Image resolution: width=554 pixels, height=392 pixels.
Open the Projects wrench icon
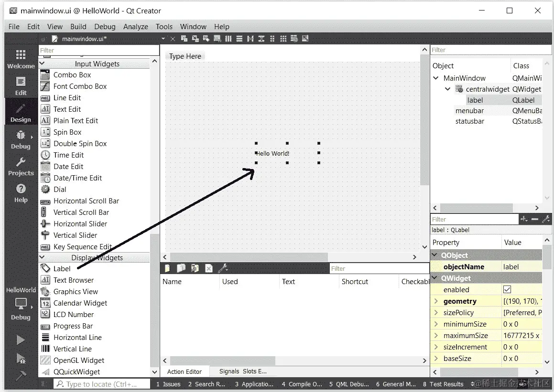21,167
